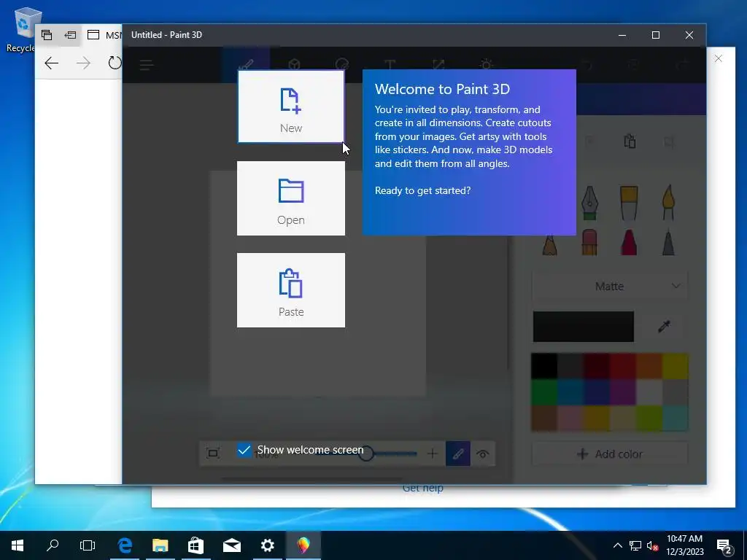
Task: Open taskbar search magnifier
Action: [53, 545]
